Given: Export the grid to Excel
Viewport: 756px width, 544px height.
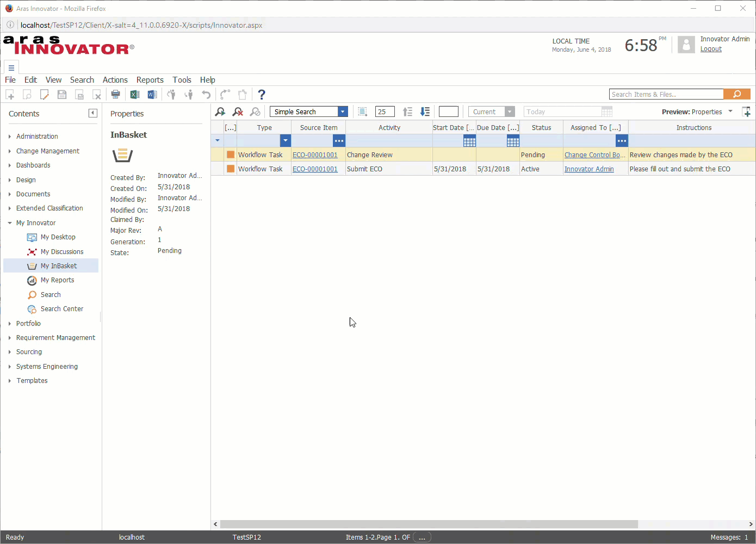Looking at the screenshot, I should [x=135, y=95].
